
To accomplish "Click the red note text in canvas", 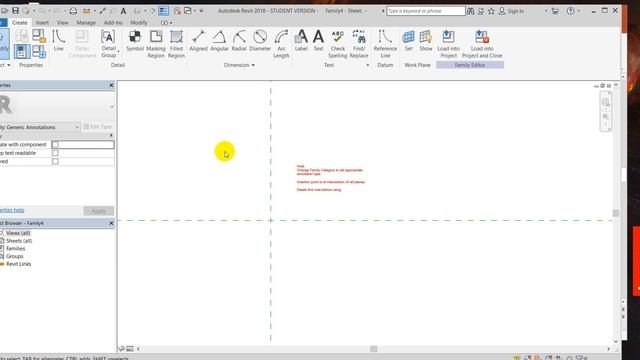I will tap(331, 178).
